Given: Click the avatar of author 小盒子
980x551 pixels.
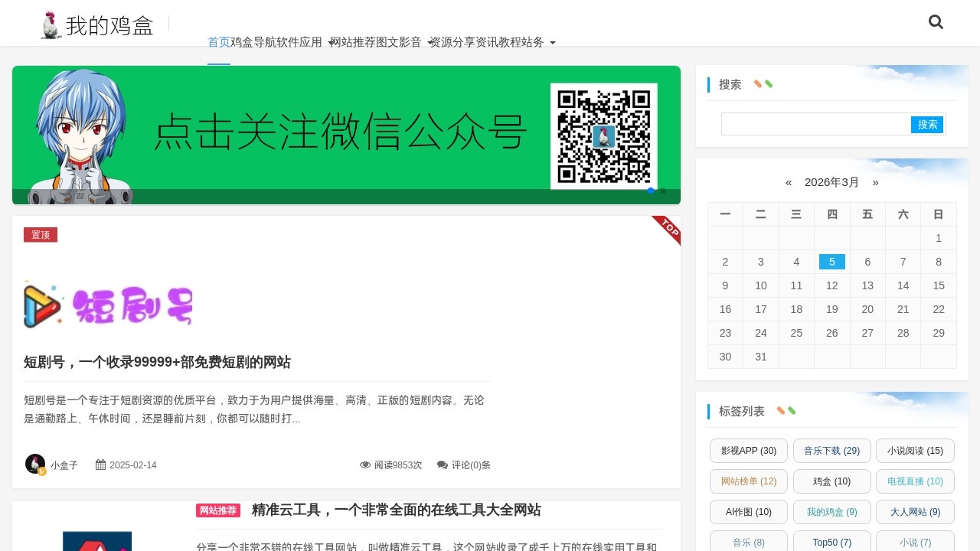Looking at the screenshot, I should point(35,465).
